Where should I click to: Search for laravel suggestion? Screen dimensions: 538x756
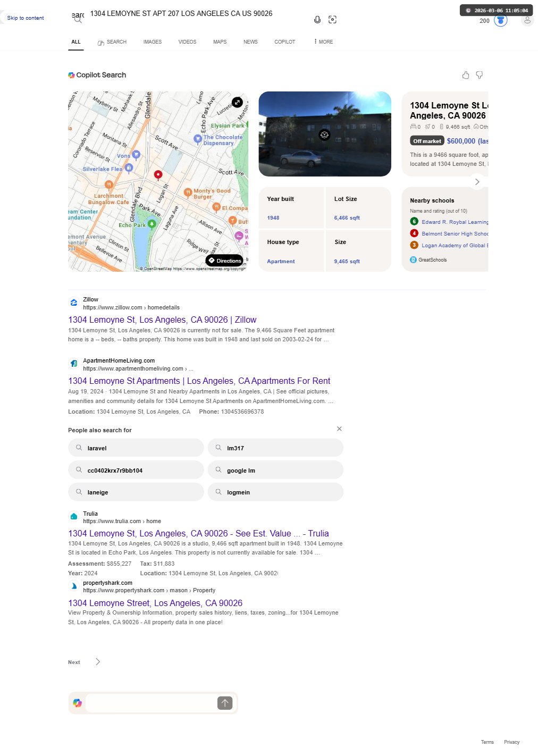(136, 448)
